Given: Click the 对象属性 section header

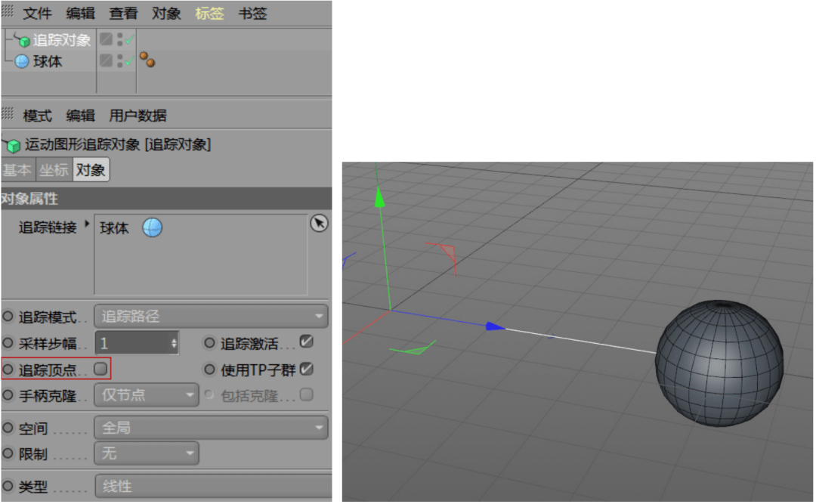Looking at the screenshot, I should click(166, 199).
